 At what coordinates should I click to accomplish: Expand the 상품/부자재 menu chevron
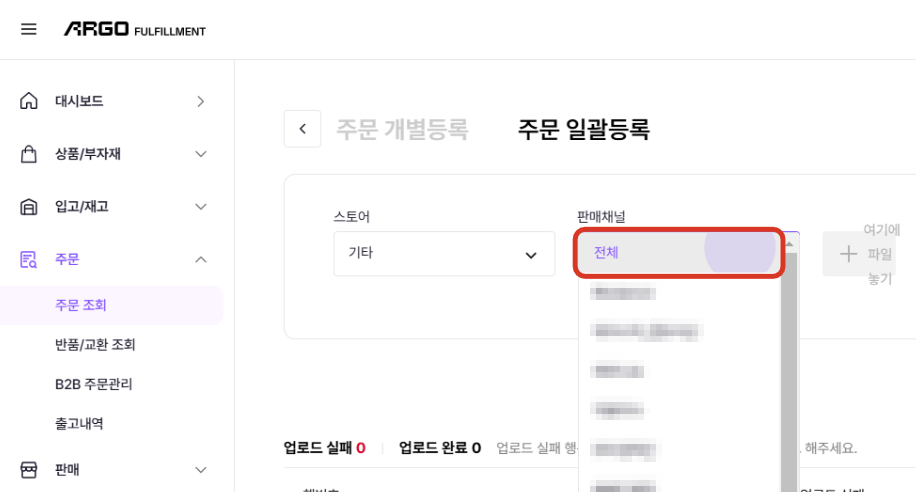(200, 154)
